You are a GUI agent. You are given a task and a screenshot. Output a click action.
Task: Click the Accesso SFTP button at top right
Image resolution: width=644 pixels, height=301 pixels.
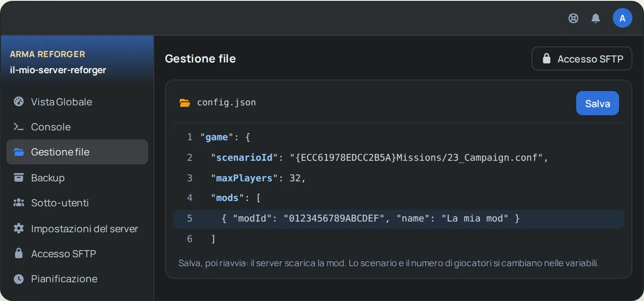[x=582, y=59]
